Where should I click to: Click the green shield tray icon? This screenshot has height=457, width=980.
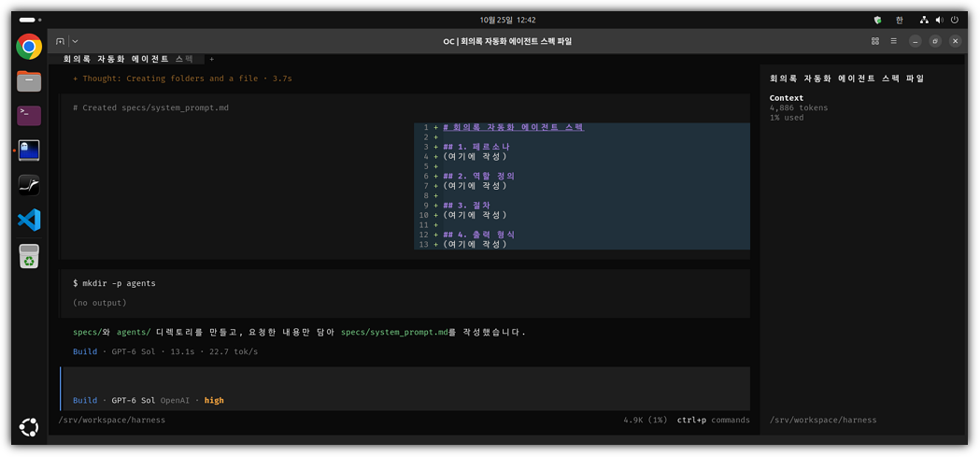877,20
